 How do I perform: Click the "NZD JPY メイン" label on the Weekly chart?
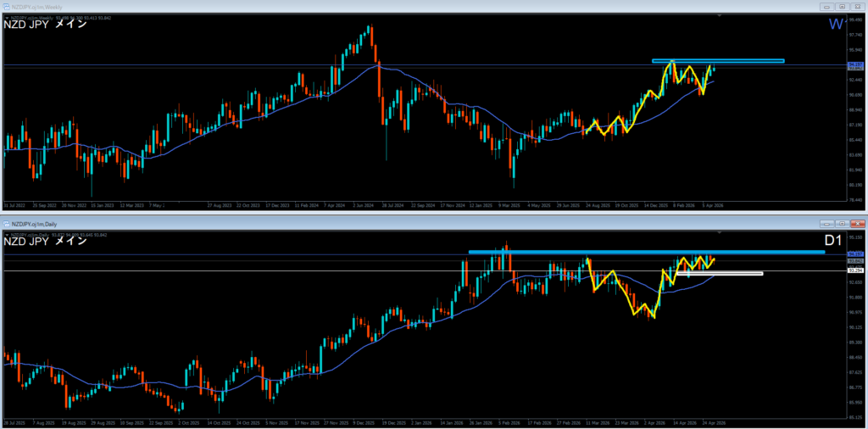[43, 25]
